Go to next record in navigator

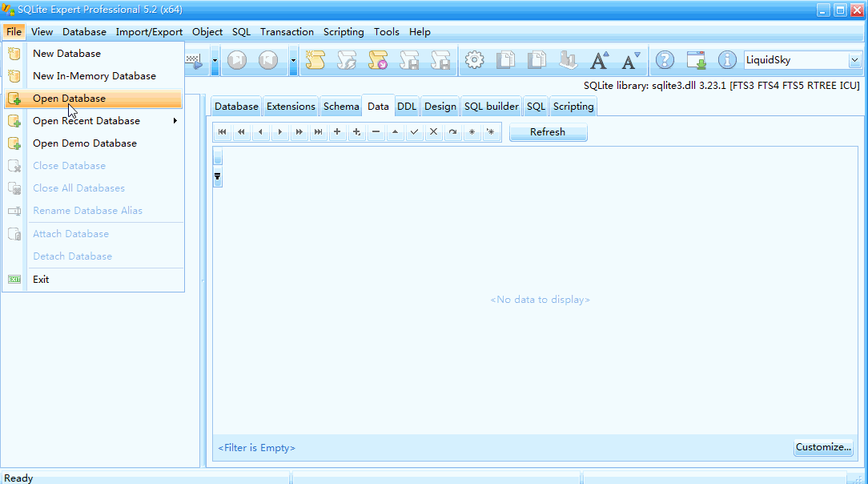click(x=280, y=131)
